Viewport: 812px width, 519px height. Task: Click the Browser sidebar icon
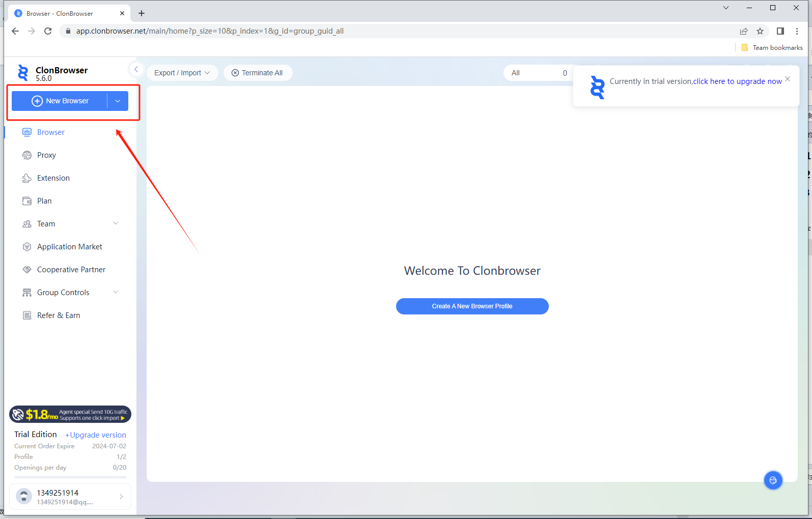pyautogui.click(x=27, y=132)
